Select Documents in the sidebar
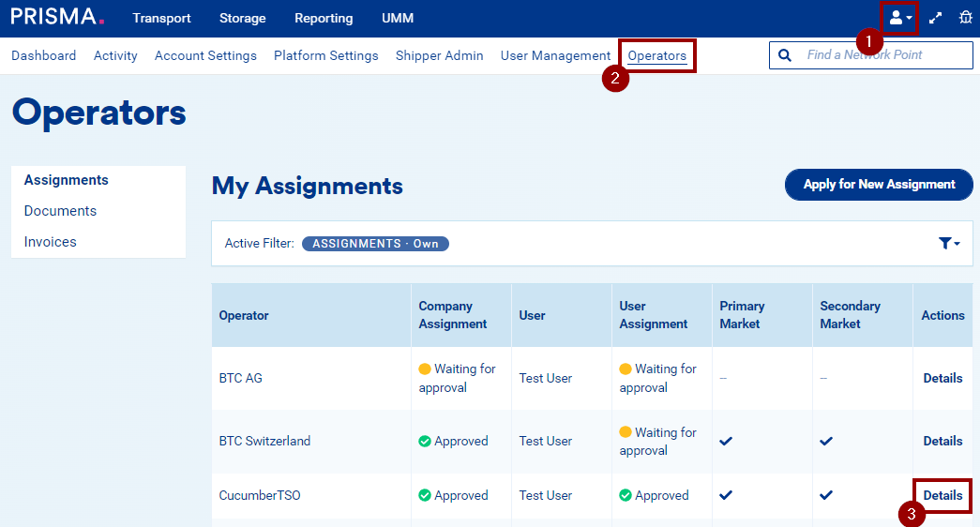This screenshot has width=980, height=527. click(60, 211)
